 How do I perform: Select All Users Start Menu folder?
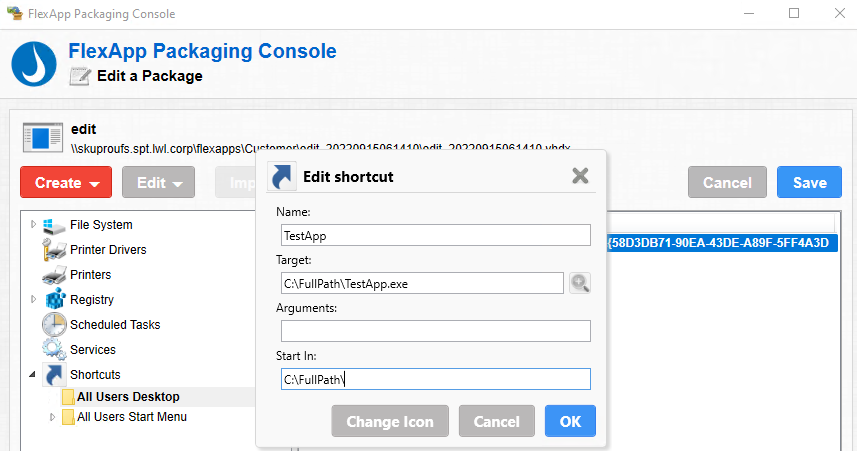point(132,417)
